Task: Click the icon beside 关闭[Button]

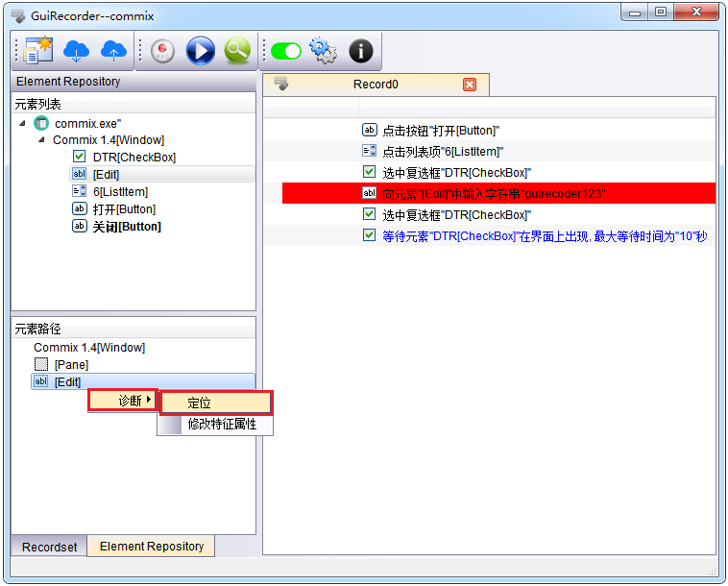Action: (x=80, y=226)
